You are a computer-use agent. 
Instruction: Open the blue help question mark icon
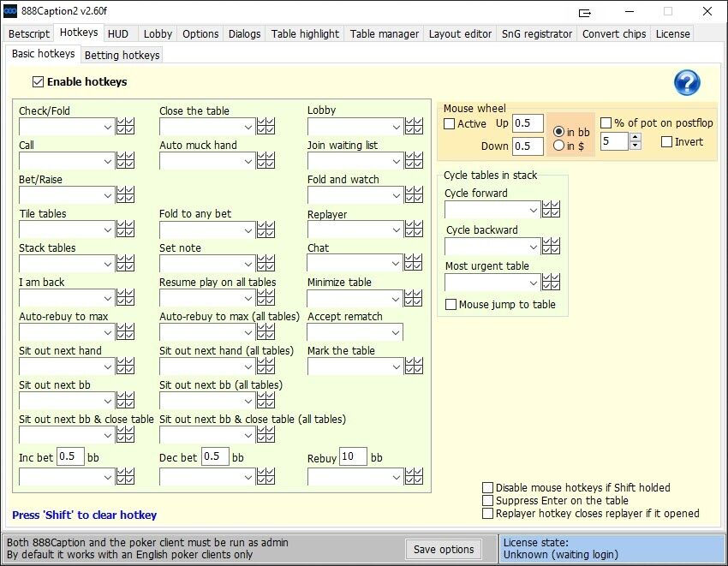click(687, 83)
